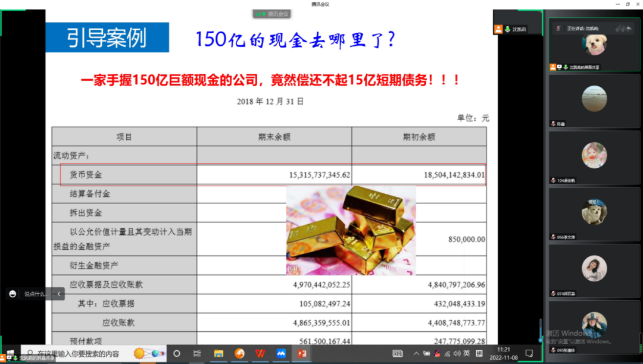Screen dimensions: 643x364
Task: Select the 沈凯莉的屏幕共享 participant tile
Action: click(x=594, y=45)
